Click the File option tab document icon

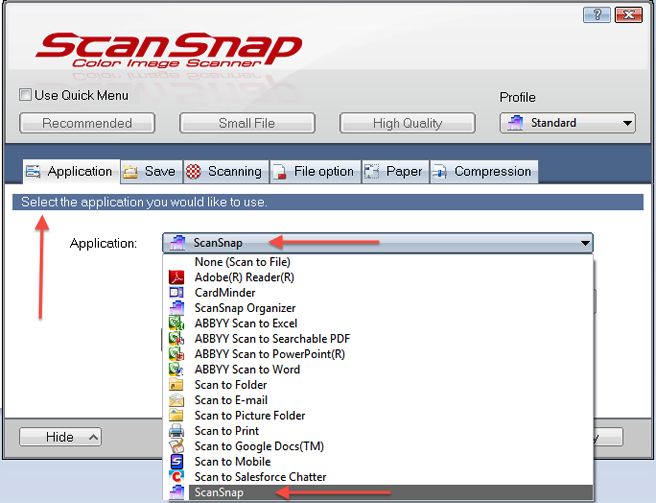279,172
